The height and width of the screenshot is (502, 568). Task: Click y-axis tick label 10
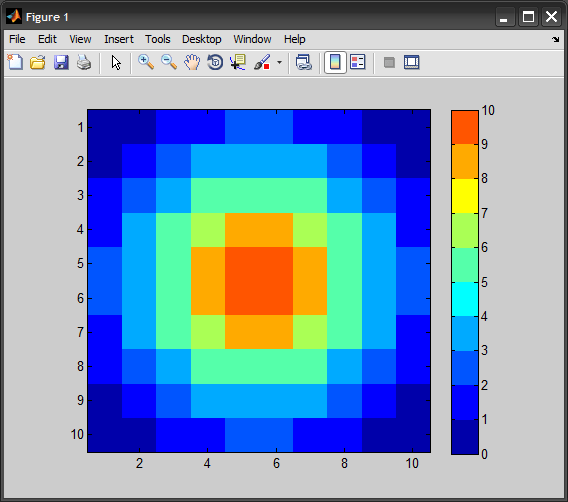click(x=77, y=434)
